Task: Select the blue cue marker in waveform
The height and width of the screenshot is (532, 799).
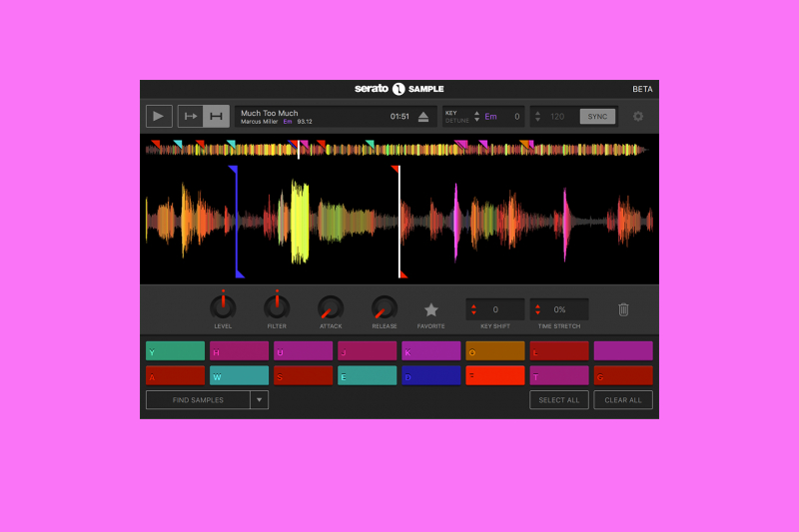Action: pyautogui.click(x=237, y=222)
